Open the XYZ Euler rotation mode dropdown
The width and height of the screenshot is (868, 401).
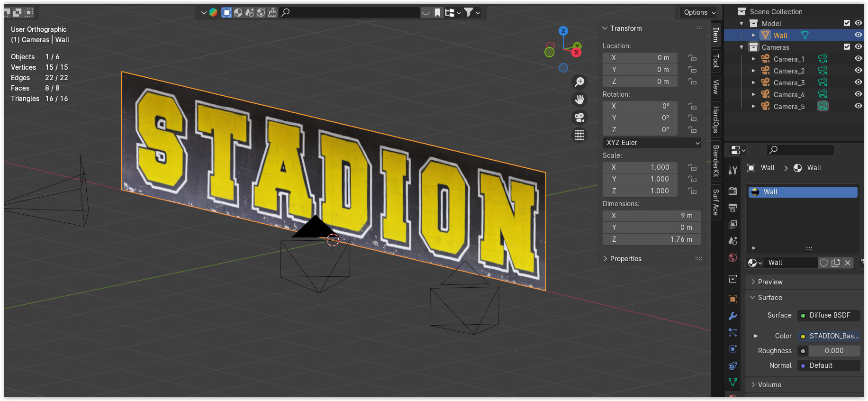[x=651, y=143]
